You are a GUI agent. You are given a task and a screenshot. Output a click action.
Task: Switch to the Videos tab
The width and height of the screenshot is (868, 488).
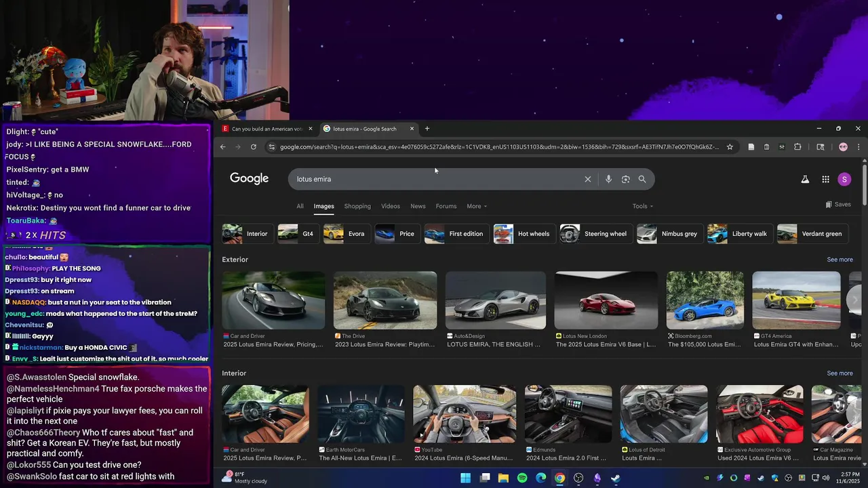[391, 206]
